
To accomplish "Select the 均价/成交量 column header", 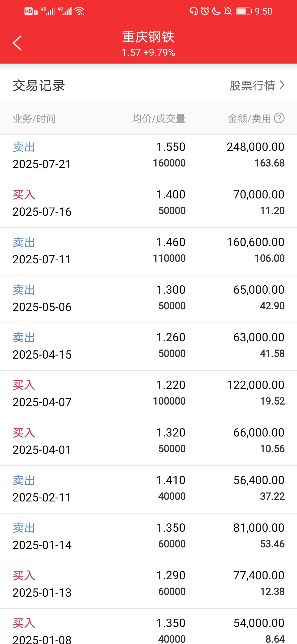I will (159, 118).
